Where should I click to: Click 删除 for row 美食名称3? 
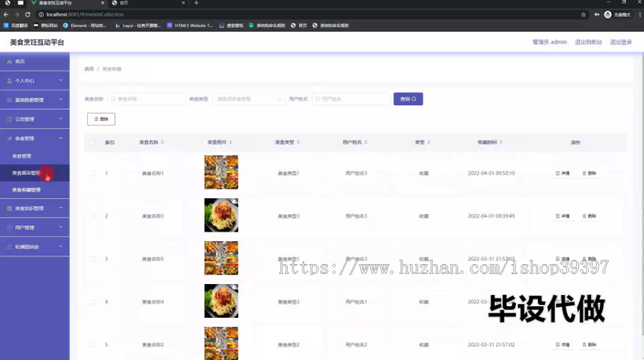[589, 216]
